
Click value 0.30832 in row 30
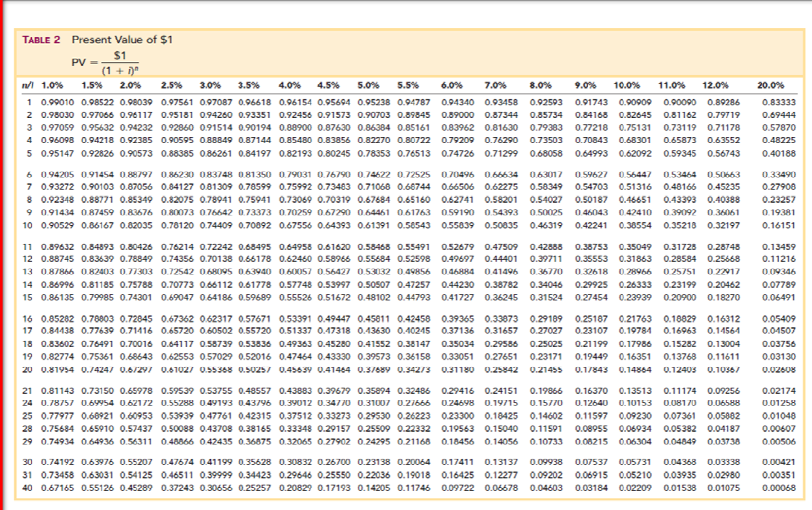[x=296, y=462]
